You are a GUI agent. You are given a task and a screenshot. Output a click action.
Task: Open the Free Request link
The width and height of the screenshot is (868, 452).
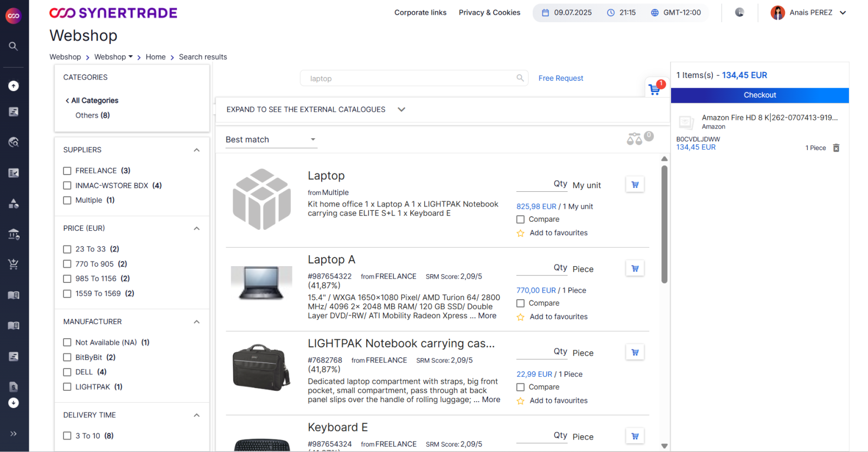click(561, 78)
